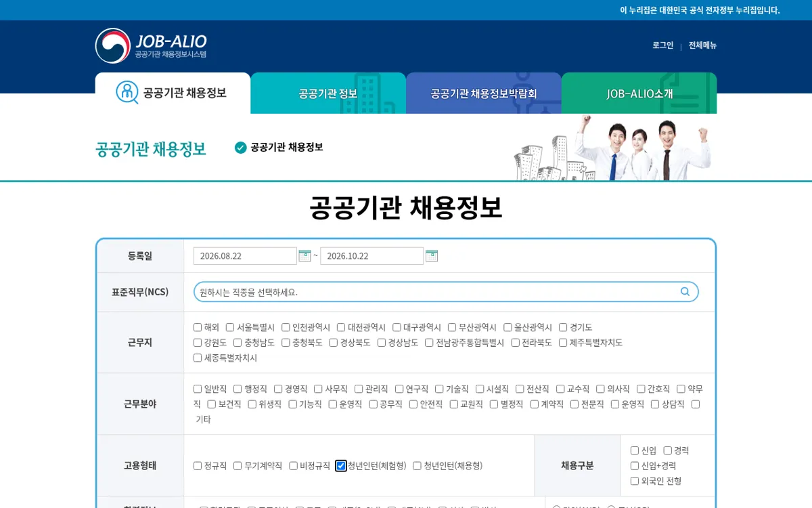This screenshot has height=508, width=812.
Task: Tick the 대전광역시 checkbox
Action: (x=341, y=327)
